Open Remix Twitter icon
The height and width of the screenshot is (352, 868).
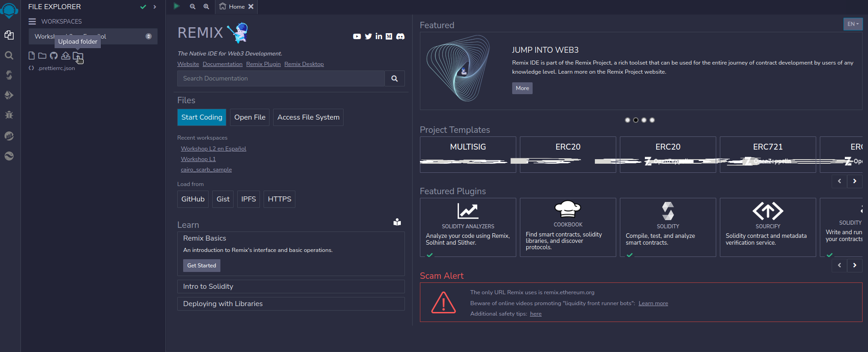coord(369,36)
